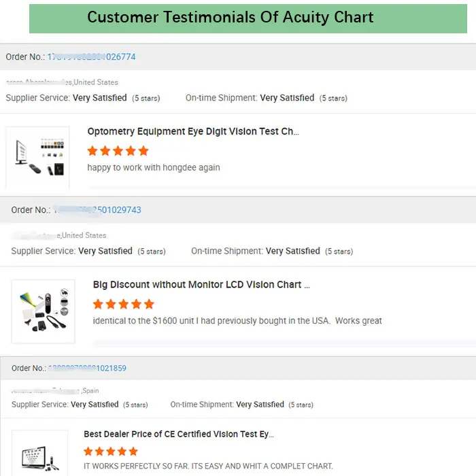Image resolution: width=476 pixels, height=476 pixels.
Task: Open 'Big Discount without Monitor LCD Vision Chart' title
Action: [x=201, y=285]
